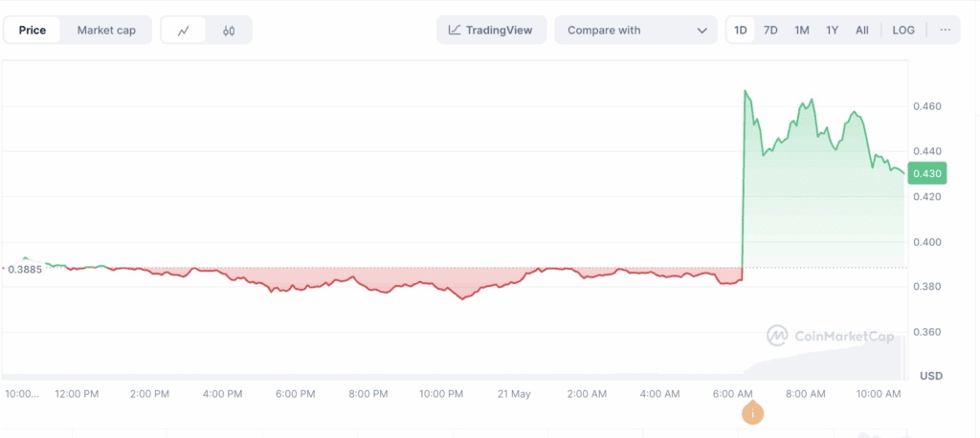980x438 pixels.
Task: Click the orange info marker below the chart
Action: coord(753,413)
